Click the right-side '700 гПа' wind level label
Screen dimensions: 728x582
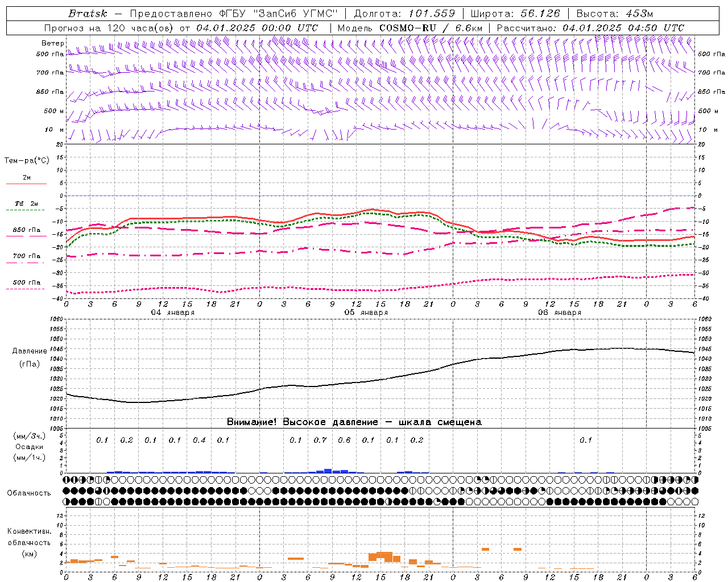(x=712, y=73)
